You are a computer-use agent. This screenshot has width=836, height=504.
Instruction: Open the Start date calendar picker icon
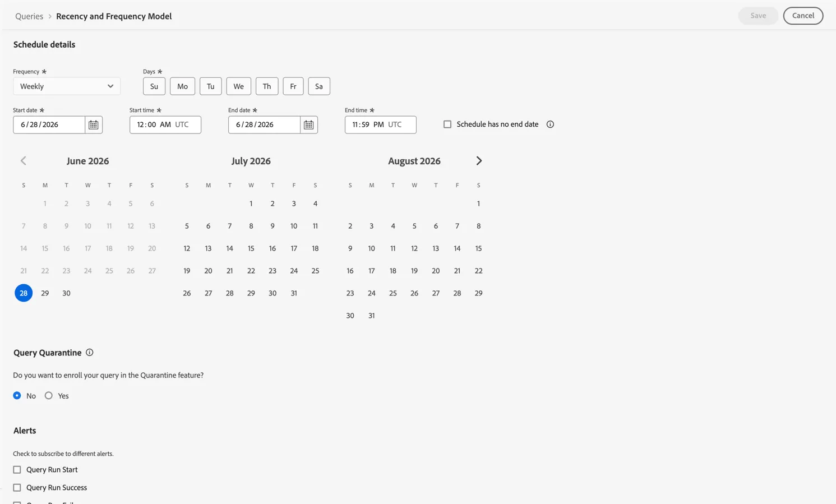coord(94,124)
